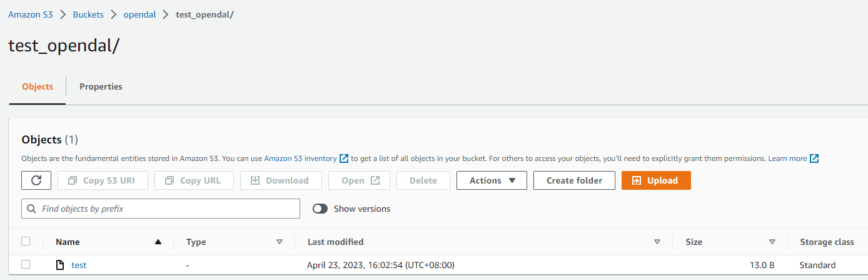Check the checkbox for the test object
This screenshot has height=280, width=868.
click(x=26, y=264)
